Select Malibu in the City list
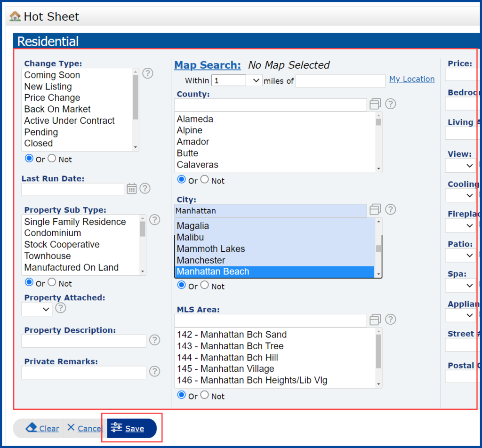This screenshot has width=482, height=448. pos(190,237)
